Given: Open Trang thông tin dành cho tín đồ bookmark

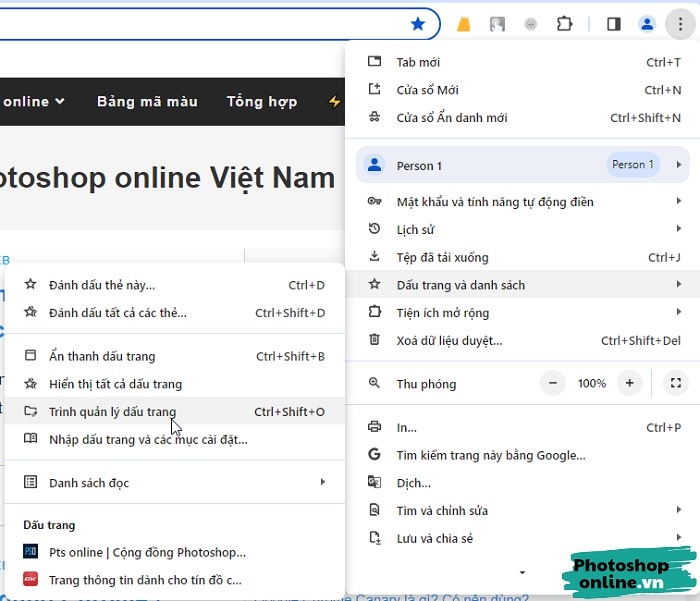Looking at the screenshot, I should pyautogui.click(x=175, y=580).
